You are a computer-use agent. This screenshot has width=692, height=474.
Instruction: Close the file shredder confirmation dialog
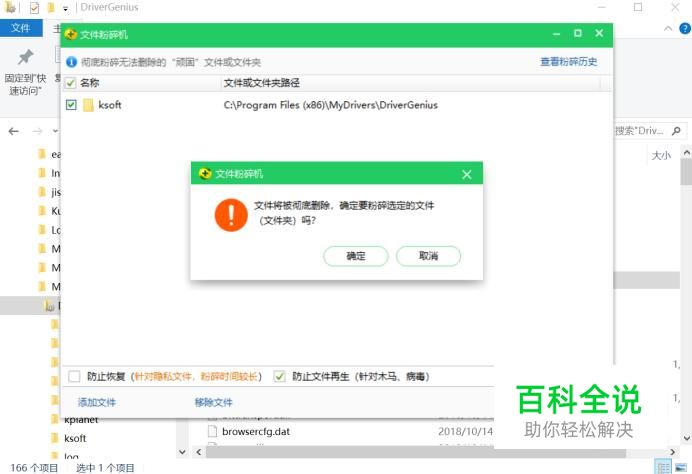point(466,175)
